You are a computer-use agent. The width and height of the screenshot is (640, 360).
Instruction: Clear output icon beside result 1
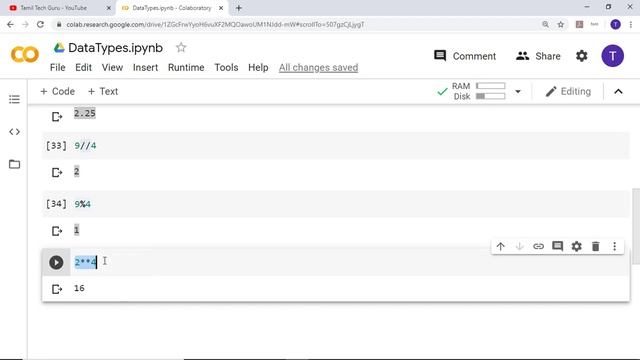point(57,231)
